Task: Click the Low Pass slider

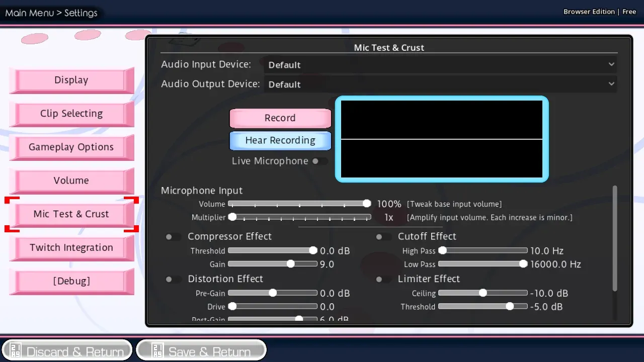Action: (x=483, y=264)
